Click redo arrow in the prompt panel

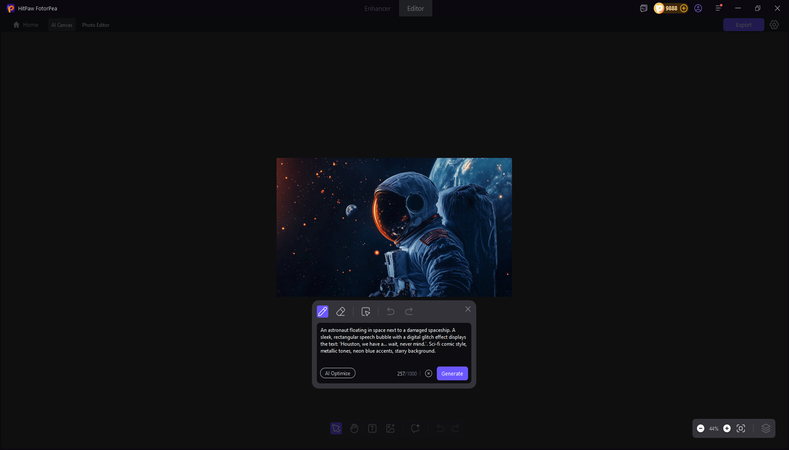pyautogui.click(x=409, y=312)
